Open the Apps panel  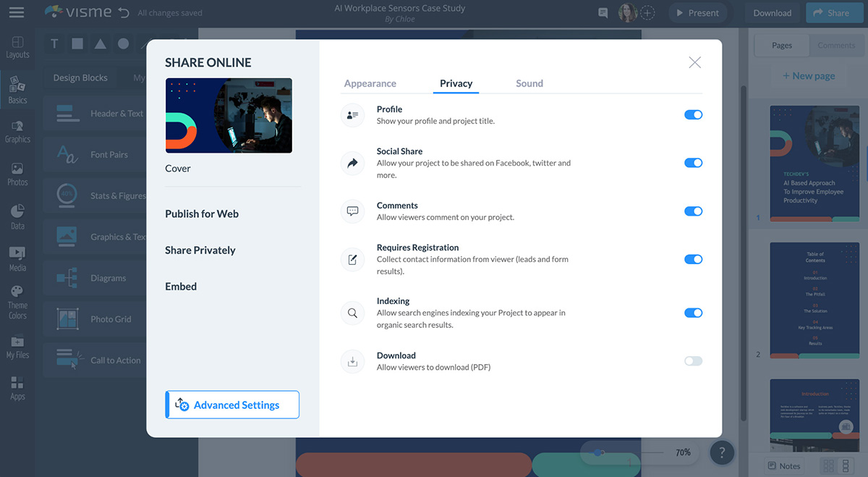[17, 388]
